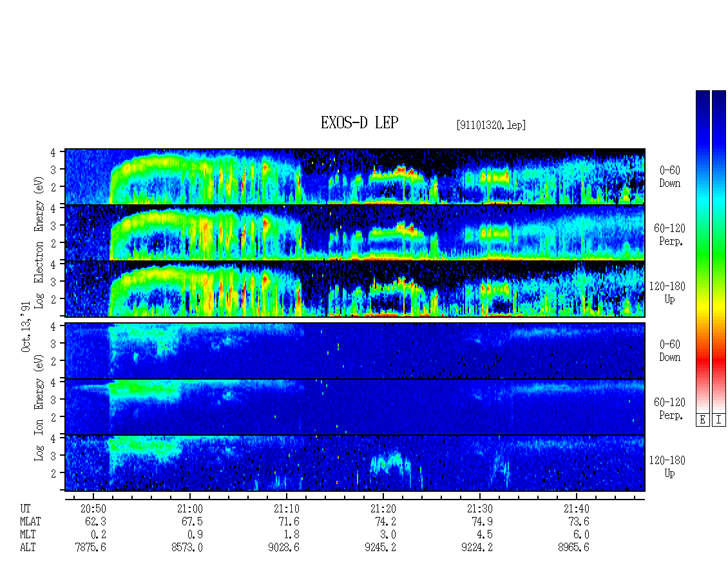The image size is (728, 564).
Task: Click the ion panel's 0-60 Down label
Action: coord(669,351)
